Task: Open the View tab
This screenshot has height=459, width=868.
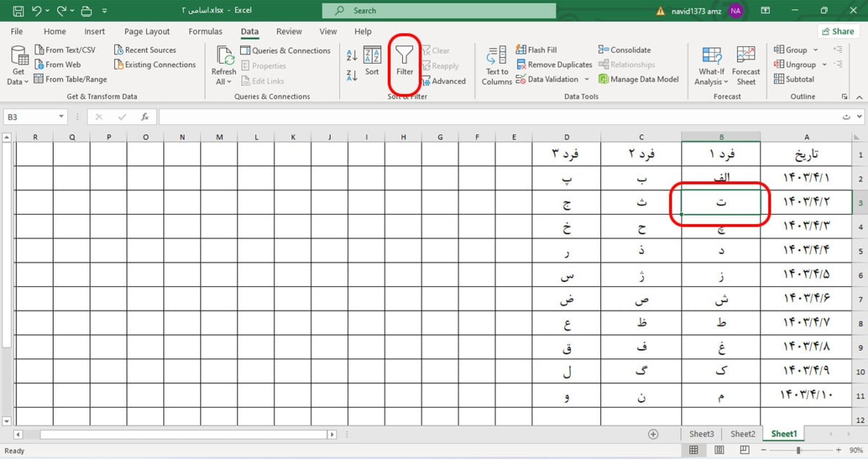Action: point(328,32)
